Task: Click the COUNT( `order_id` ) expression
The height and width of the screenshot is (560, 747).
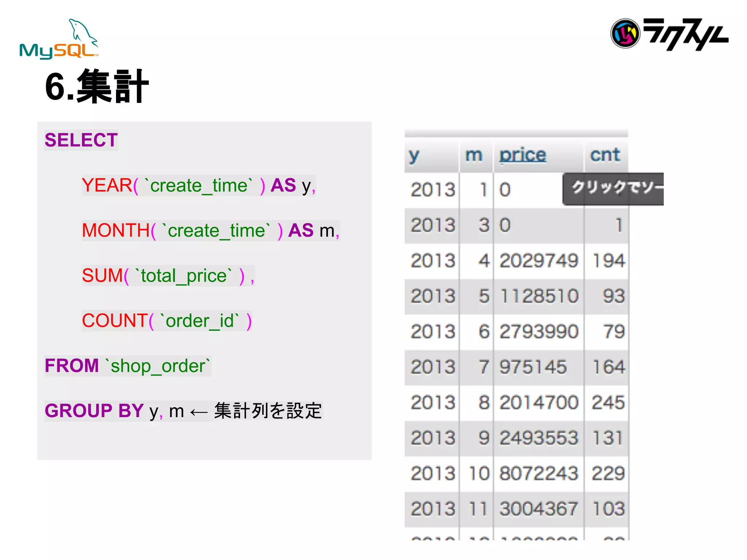Action: point(167,321)
